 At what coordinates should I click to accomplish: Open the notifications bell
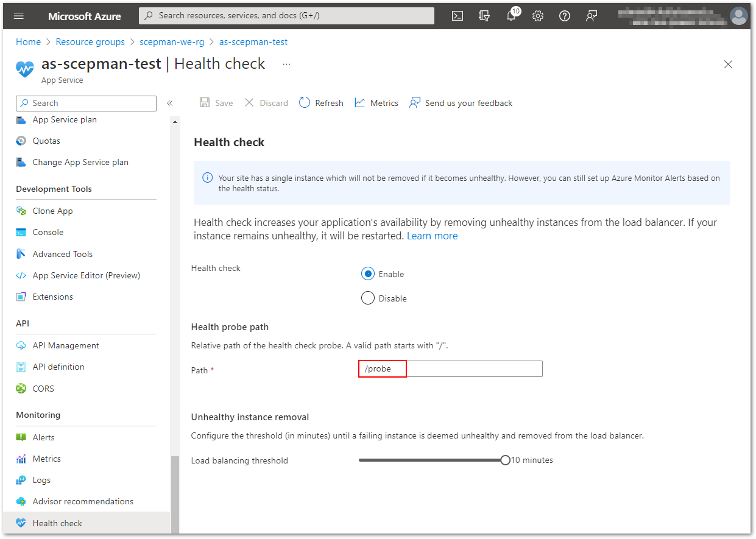tap(511, 16)
